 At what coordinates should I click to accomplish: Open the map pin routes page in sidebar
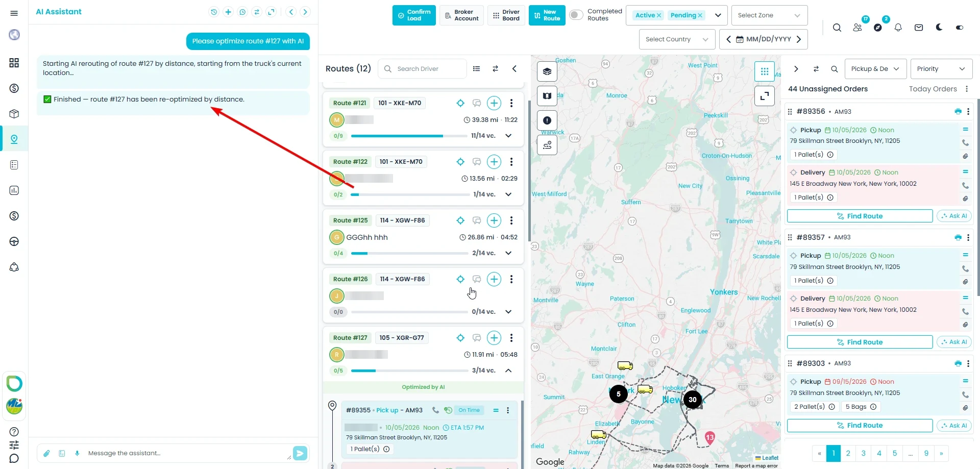pos(14,139)
